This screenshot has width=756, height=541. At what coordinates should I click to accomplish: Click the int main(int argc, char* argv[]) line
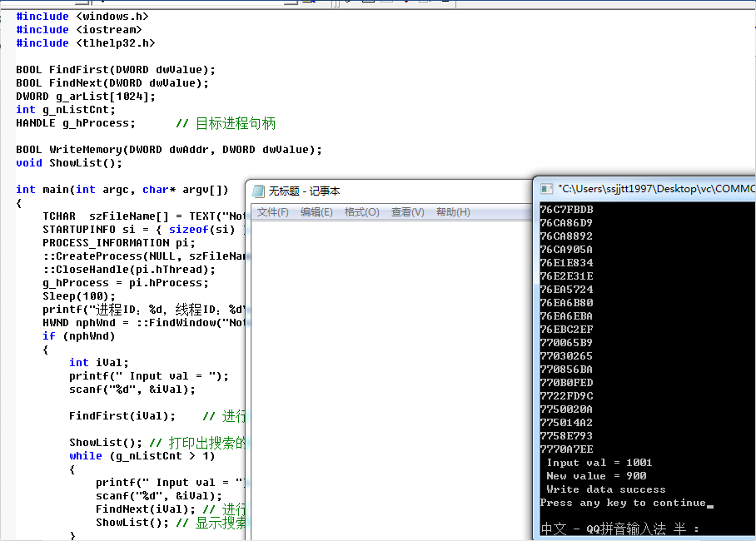click(122, 190)
